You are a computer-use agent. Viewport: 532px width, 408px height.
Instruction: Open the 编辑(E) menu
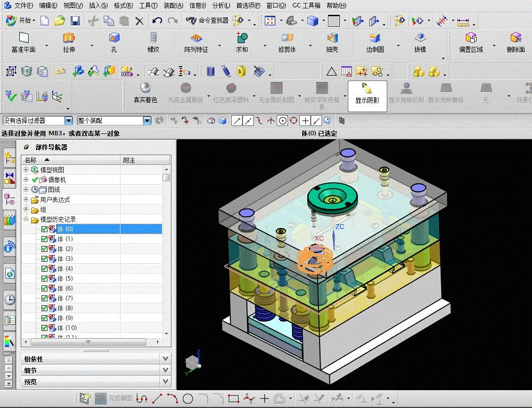(x=48, y=5)
